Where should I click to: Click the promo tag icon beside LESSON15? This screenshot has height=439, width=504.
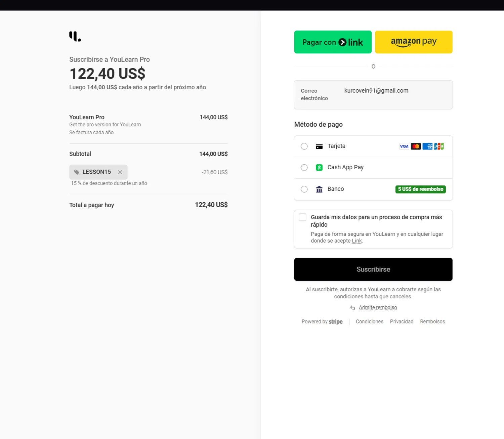click(x=77, y=172)
